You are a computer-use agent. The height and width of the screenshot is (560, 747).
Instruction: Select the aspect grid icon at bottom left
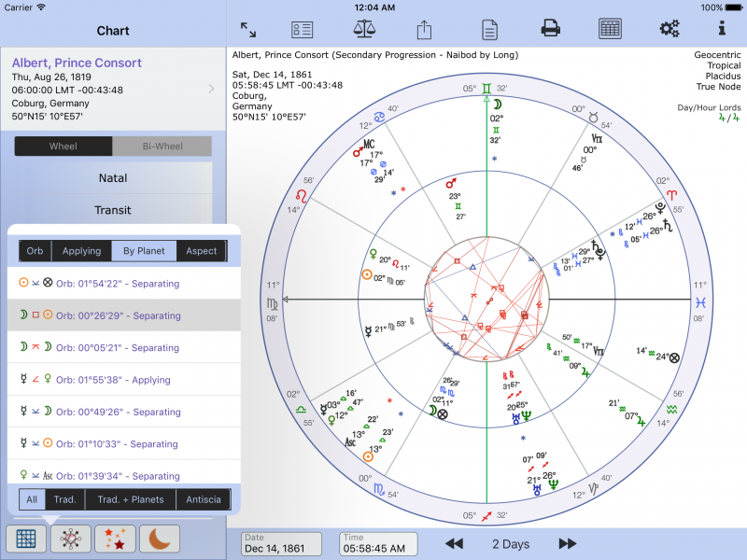26,539
